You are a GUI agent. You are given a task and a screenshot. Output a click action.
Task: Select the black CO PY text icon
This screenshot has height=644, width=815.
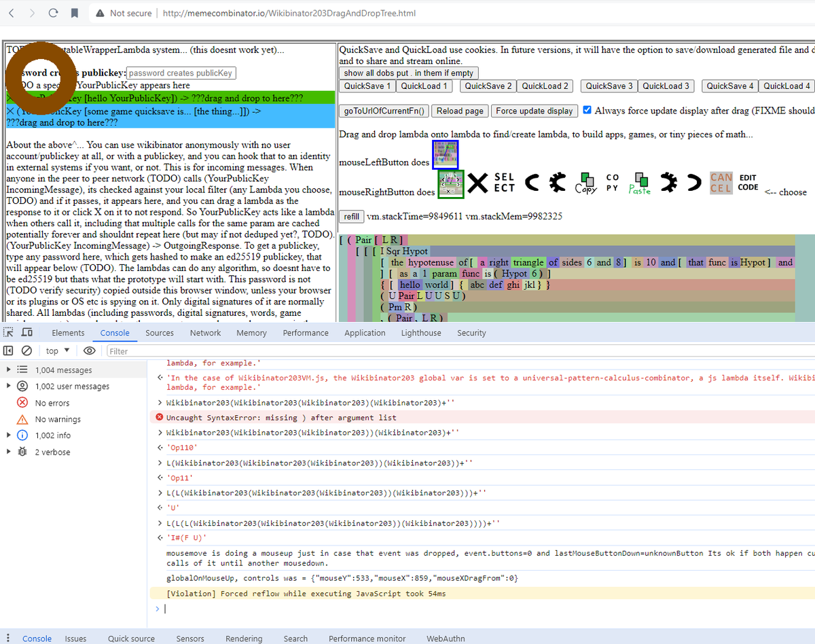(612, 182)
